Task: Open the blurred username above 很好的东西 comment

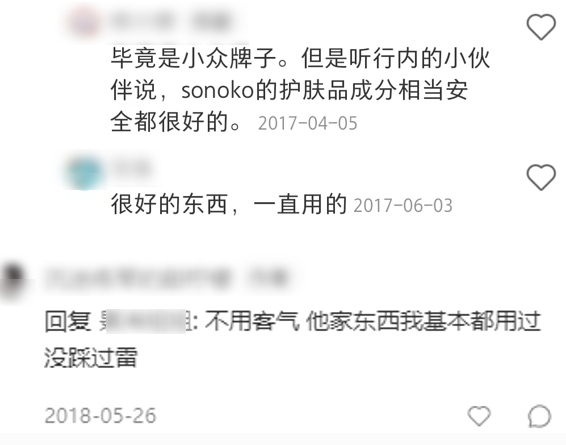Action: pyautogui.click(x=131, y=168)
